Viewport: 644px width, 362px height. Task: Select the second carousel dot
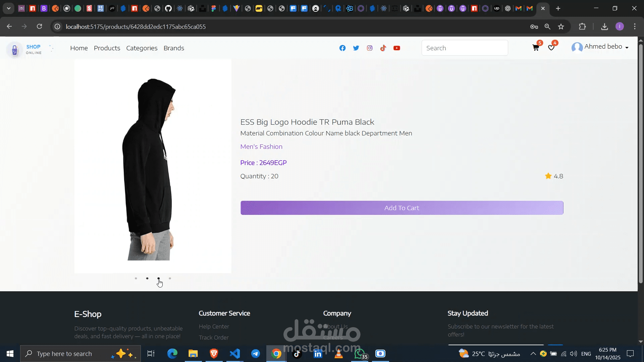pos(147,278)
